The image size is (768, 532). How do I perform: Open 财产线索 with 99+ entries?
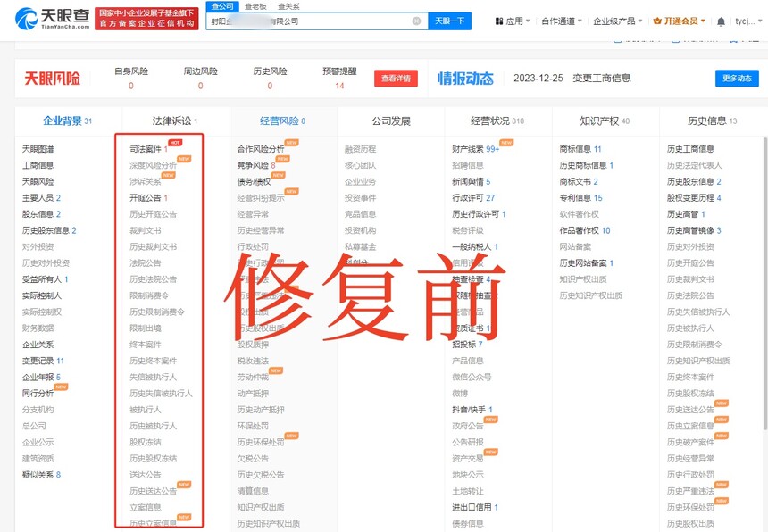[476, 149]
